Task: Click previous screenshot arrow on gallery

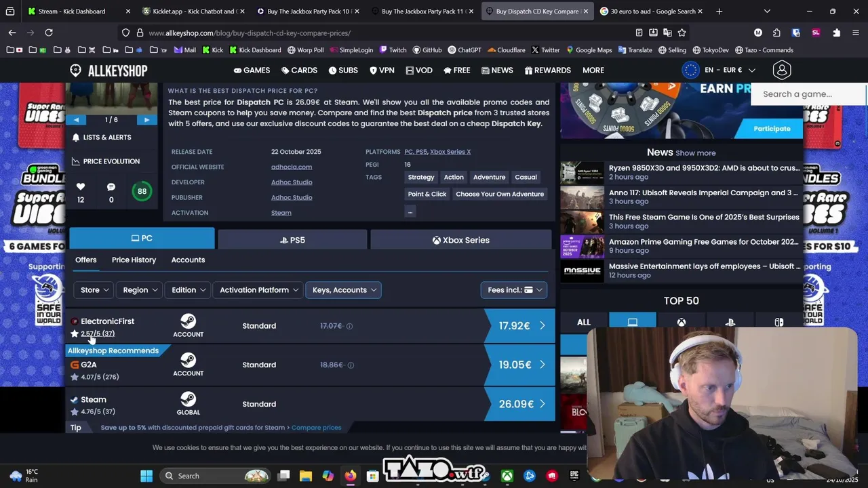Action: point(76,120)
